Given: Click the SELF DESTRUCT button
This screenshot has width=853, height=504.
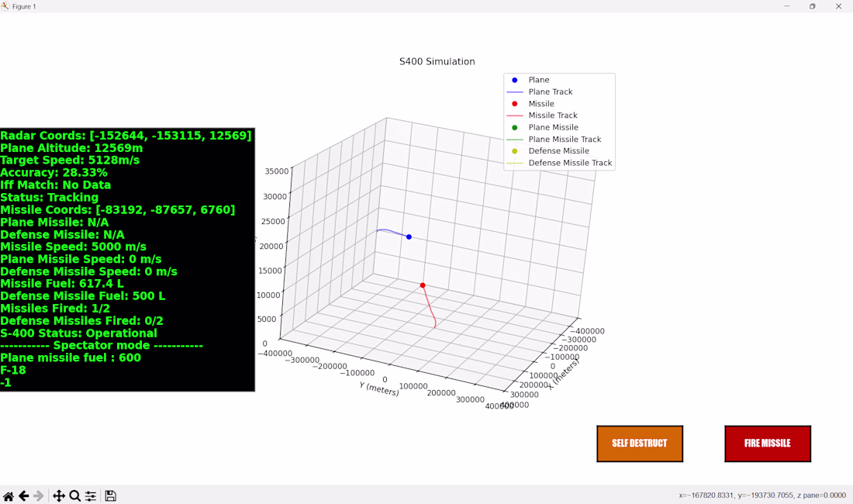Looking at the screenshot, I should (640, 444).
